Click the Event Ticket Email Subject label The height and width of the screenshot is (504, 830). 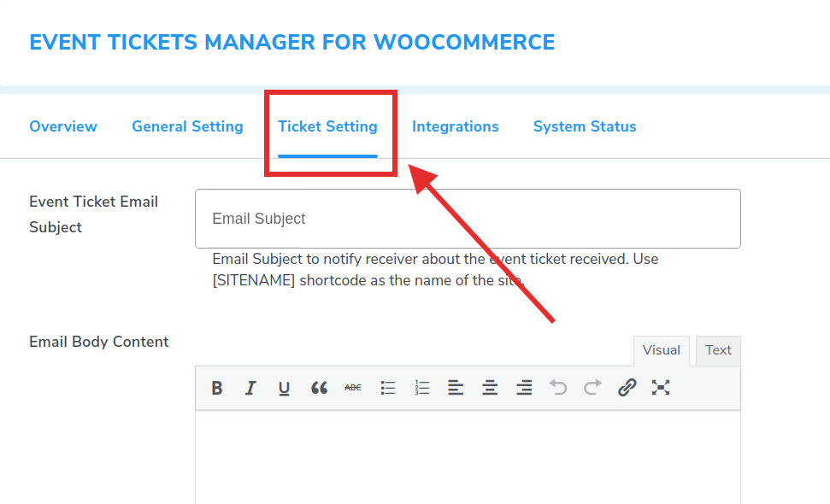point(94,214)
